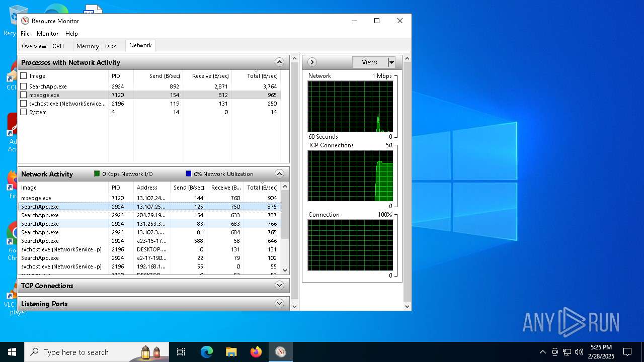Sort processes by Send (B/sec) column

click(157, 76)
